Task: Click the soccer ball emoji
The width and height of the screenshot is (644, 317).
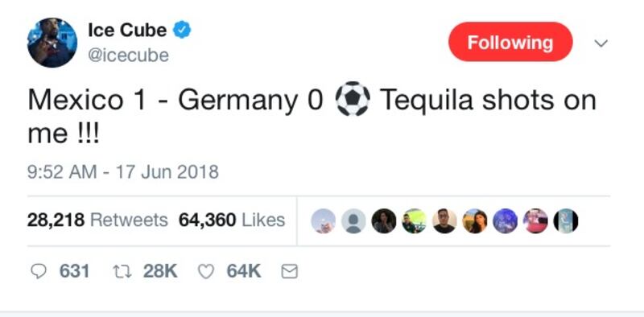Action: 353,99
